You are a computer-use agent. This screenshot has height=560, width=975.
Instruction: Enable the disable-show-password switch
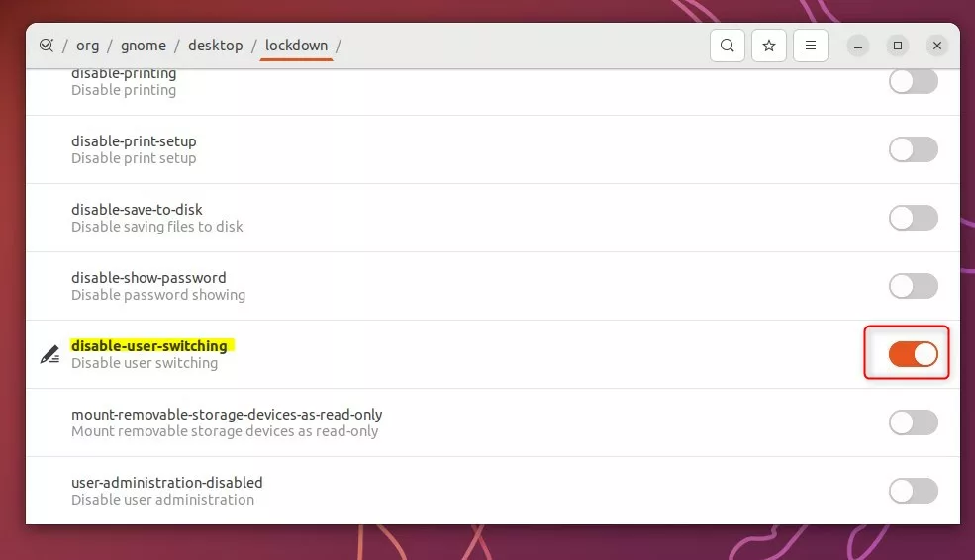click(x=913, y=286)
